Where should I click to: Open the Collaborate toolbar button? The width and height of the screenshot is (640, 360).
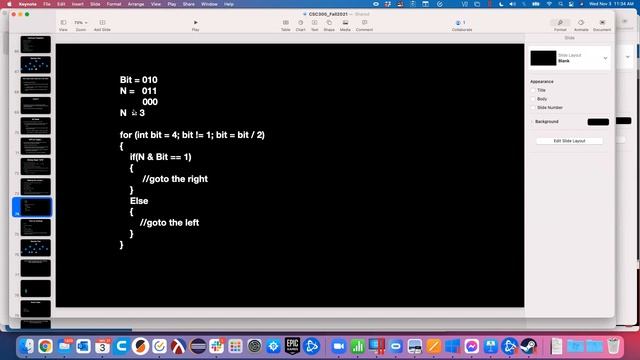point(462,25)
